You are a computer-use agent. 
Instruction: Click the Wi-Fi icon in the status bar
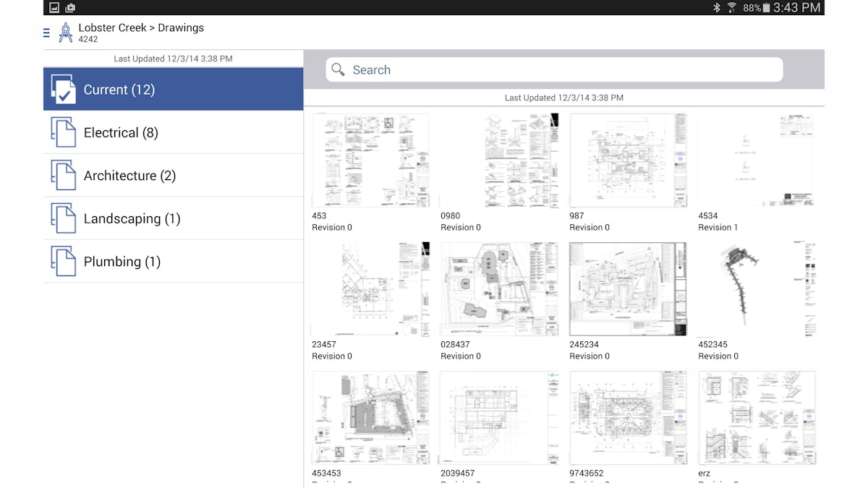click(733, 7)
